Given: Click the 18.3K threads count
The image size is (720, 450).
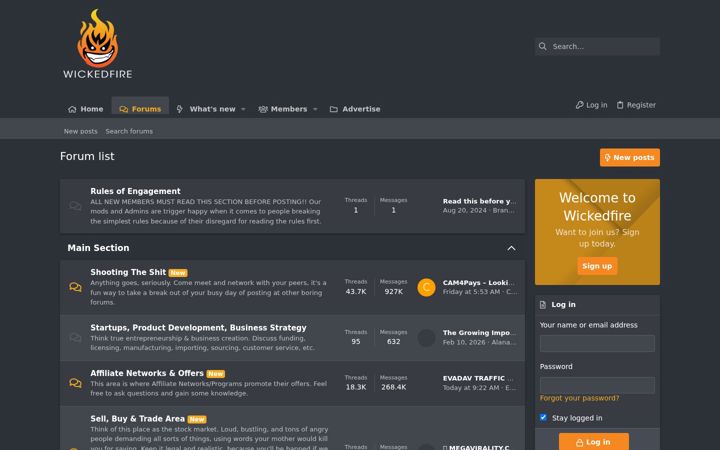Looking at the screenshot, I should point(355,387).
